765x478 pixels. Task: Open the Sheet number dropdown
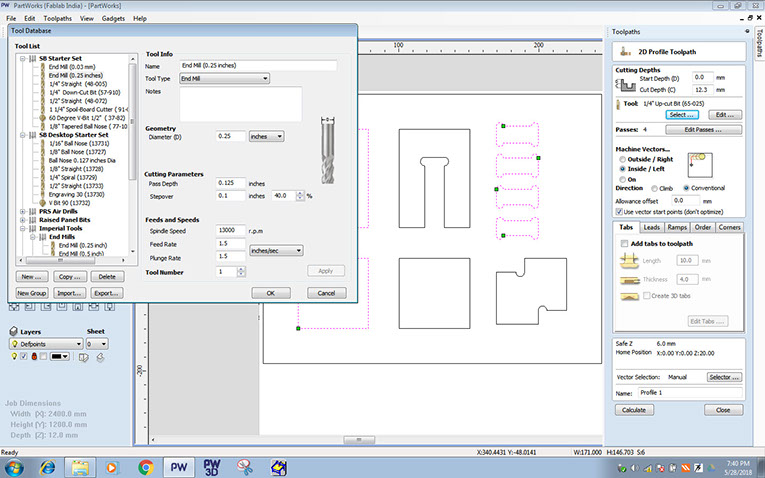97,344
